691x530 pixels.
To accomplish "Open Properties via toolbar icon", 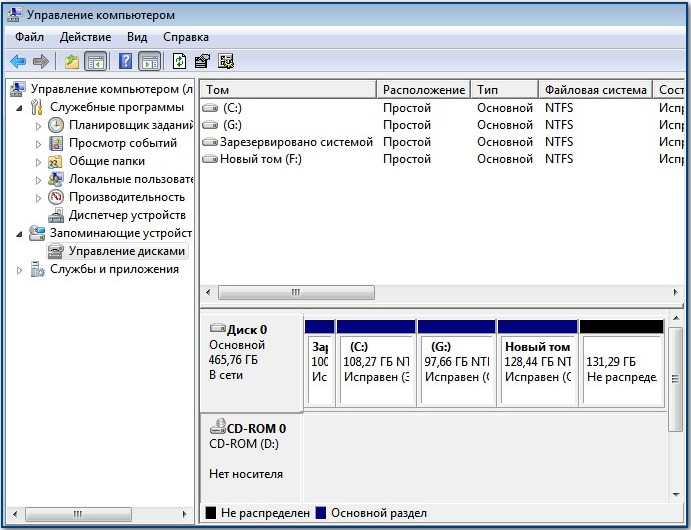I will point(202,62).
